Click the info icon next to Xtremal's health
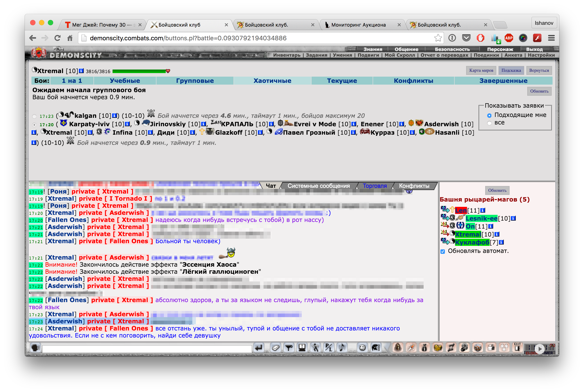Image resolution: width=584 pixels, height=392 pixels. pyautogui.click(x=81, y=71)
